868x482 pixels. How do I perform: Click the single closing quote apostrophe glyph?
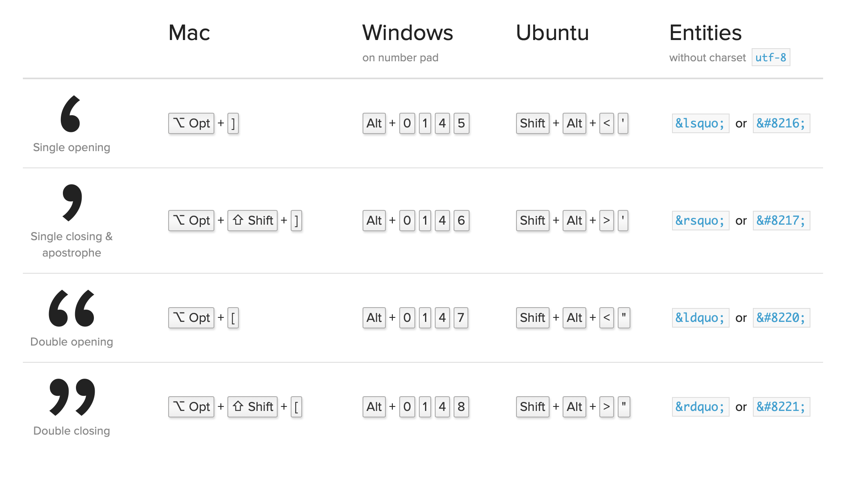72,203
